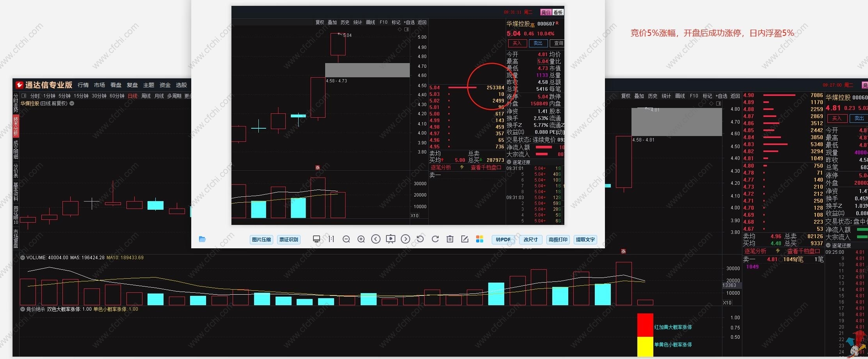The width and height of the screenshot is (868, 359).
Task: Open the 复盘 menu in 通达信 window
Action: click(132, 85)
